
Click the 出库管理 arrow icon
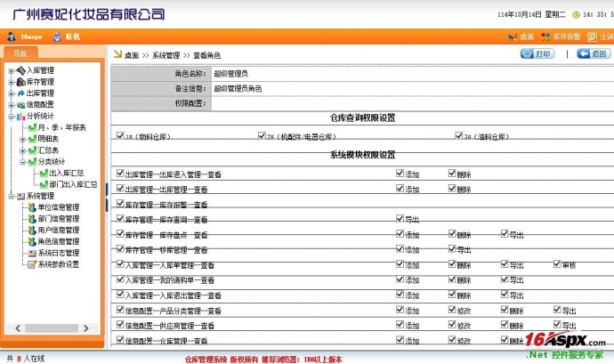(x=20, y=93)
